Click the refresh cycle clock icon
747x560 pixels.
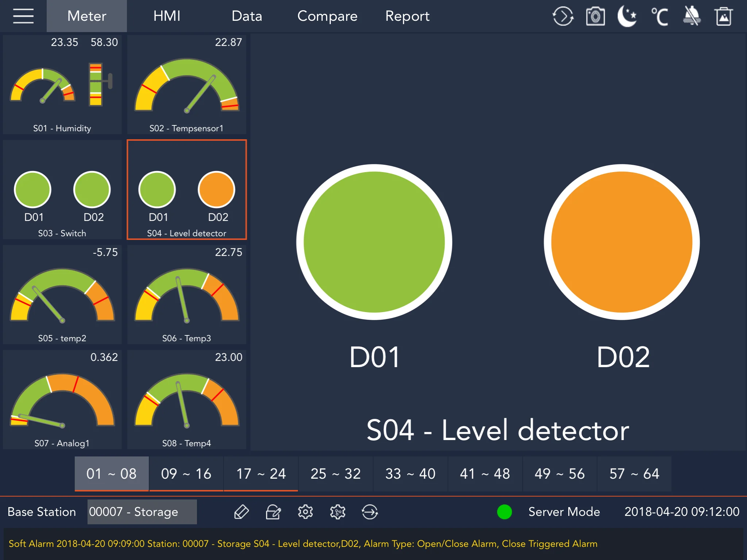[x=563, y=16]
